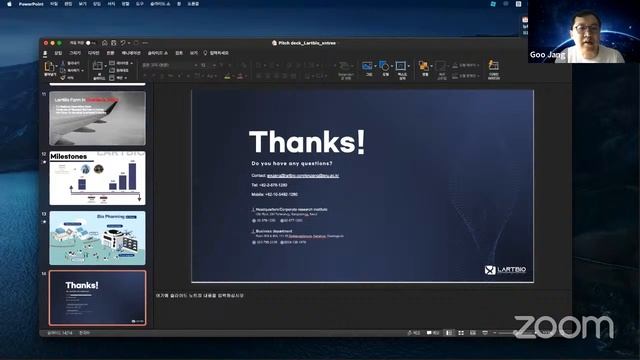Select the Home ribbon tab

click(45, 53)
